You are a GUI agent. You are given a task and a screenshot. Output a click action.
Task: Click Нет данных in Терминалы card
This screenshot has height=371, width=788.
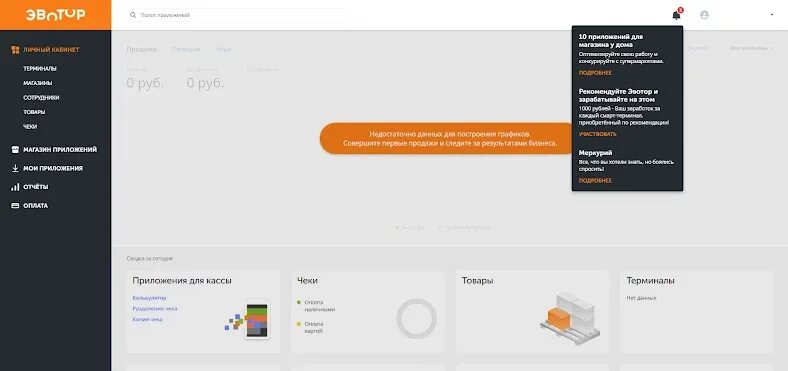[x=641, y=298]
